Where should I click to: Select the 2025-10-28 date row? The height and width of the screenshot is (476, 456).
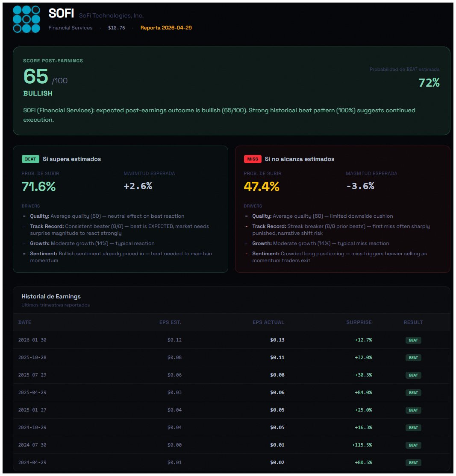(x=231, y=358)
